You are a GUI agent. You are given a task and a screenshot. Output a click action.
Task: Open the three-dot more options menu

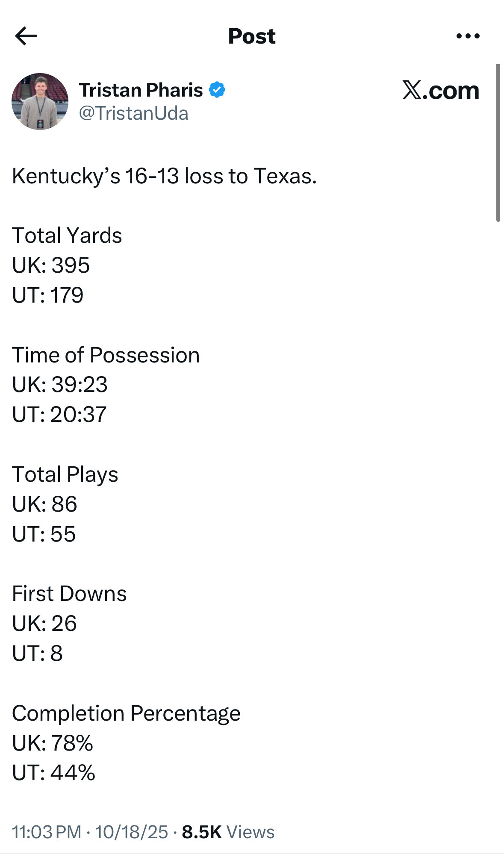(x=468, y=36)
